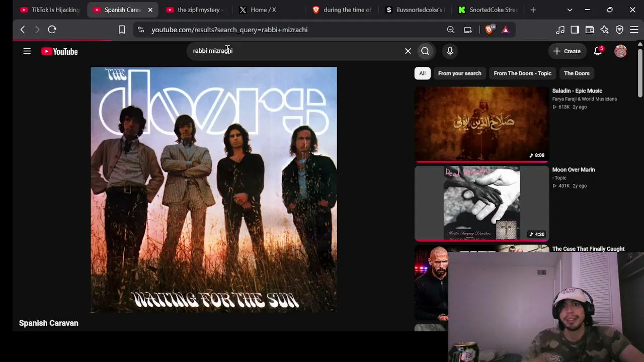
Task: Click the Moon Over Marin title
Action: (574, 170)
